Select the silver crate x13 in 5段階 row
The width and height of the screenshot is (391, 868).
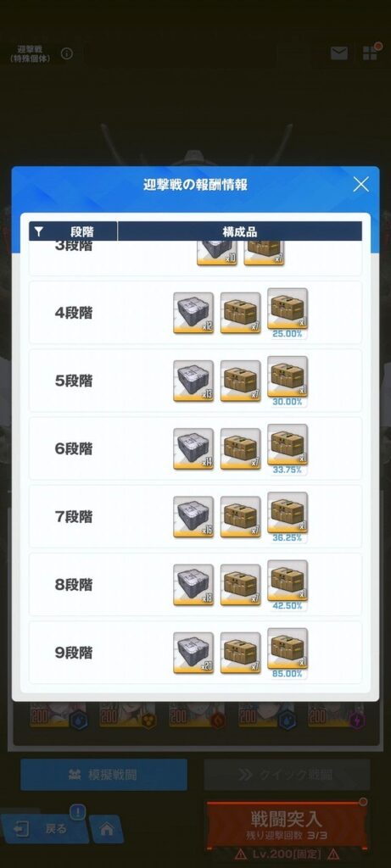[x=193, y=381]
